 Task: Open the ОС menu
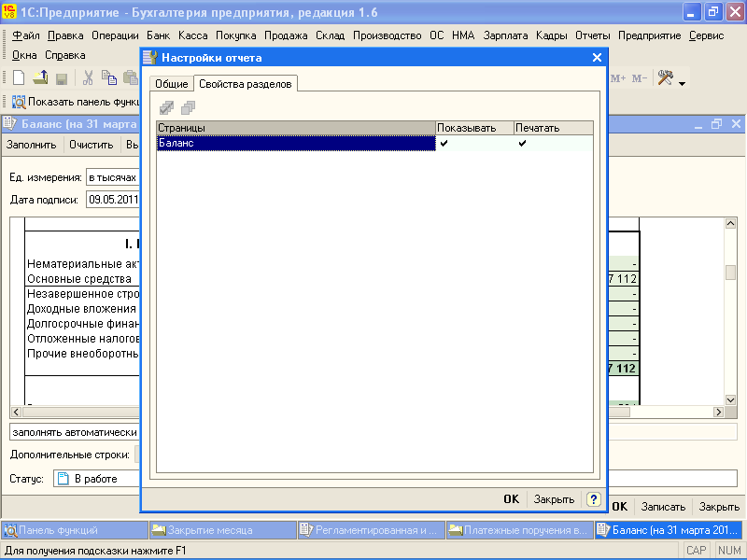click(x=436, y=35)
